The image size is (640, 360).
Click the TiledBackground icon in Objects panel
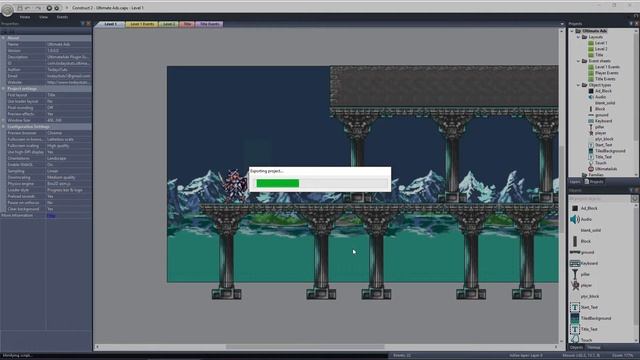(x=575, y=318)
